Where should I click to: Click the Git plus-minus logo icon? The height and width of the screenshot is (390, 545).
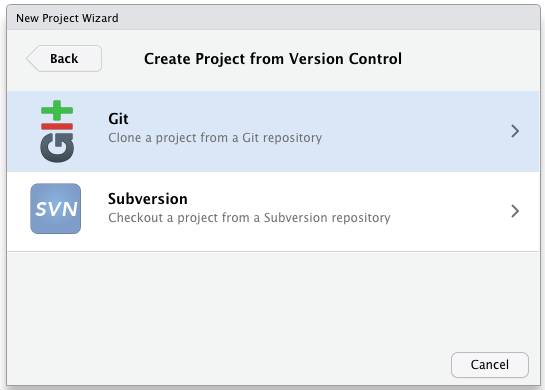click(57, 131)
